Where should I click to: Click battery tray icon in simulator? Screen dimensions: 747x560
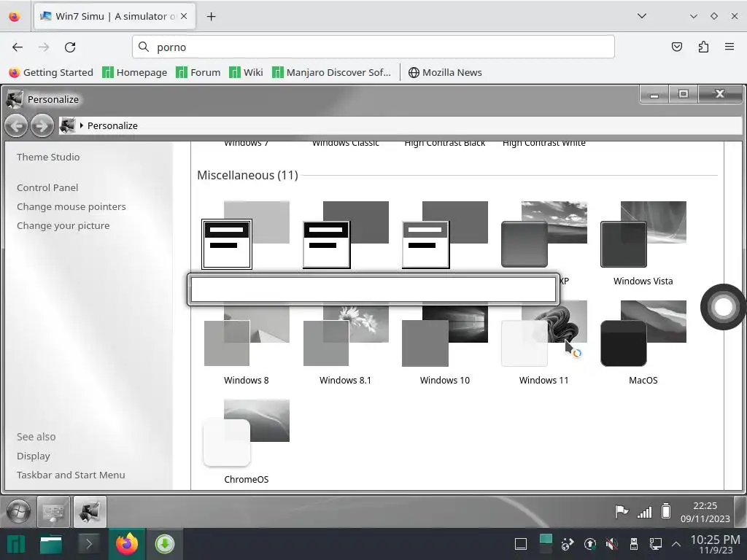666,511
